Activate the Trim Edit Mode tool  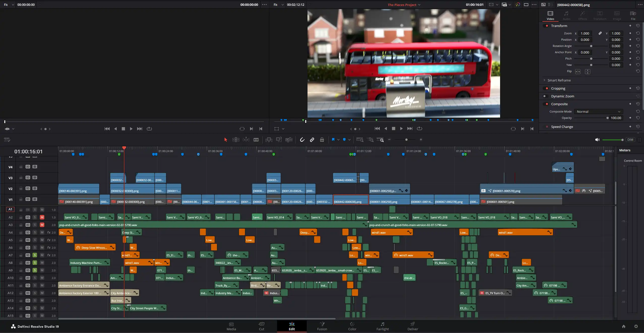point(236,140)
